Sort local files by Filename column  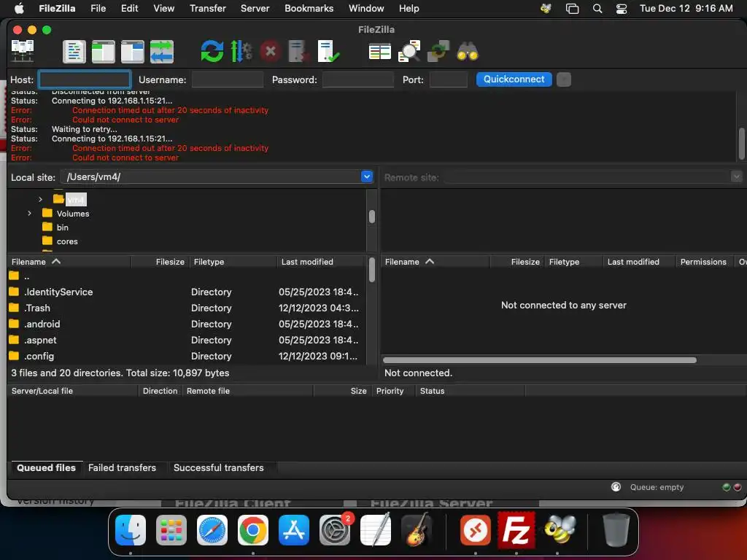[x=69, y=262]
